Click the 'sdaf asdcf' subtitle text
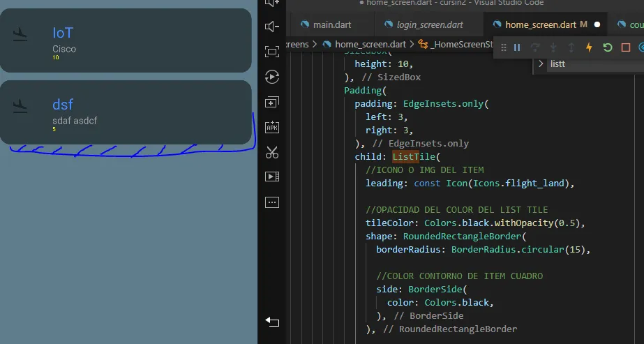Viewport: 644px width, 344px height. coord(75,121)
